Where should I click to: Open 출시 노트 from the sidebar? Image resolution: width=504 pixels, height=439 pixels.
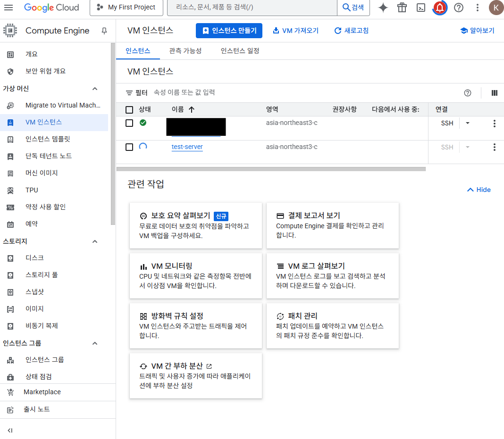[58, 409]
